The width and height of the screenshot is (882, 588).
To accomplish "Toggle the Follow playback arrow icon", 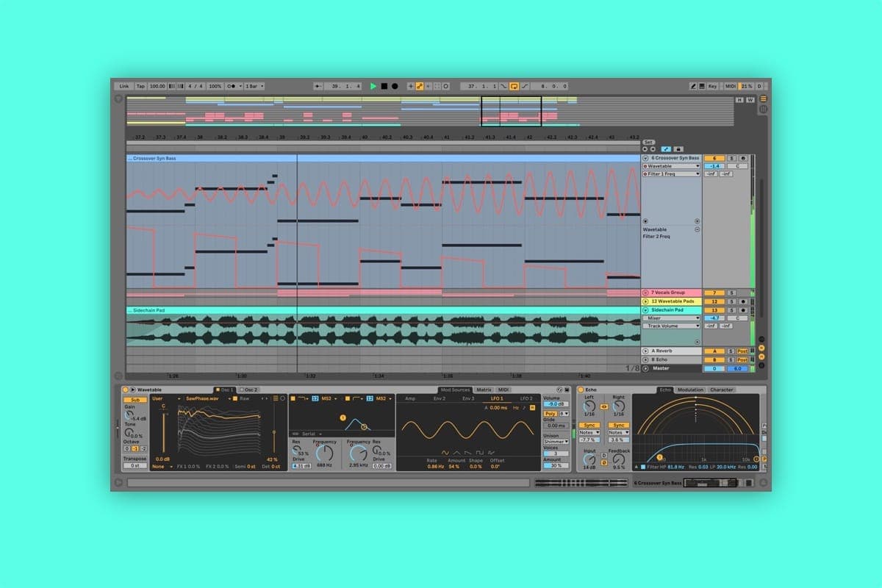I will tap(318, 86).
